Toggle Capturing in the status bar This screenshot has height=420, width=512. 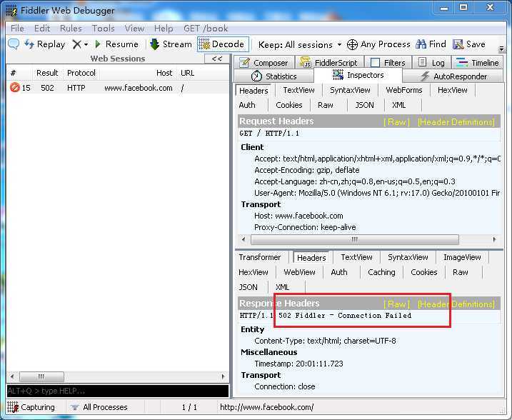pyautogui.click(x=31, y=407)
